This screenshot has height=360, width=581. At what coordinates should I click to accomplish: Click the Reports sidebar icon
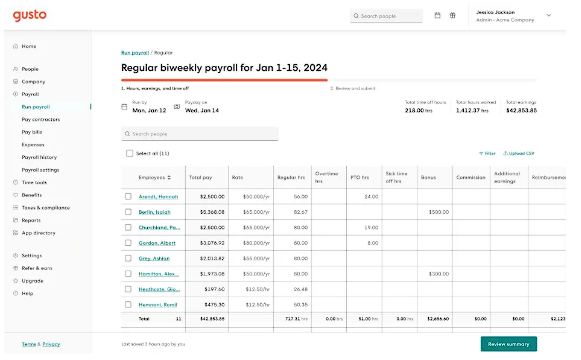point(16,220)
